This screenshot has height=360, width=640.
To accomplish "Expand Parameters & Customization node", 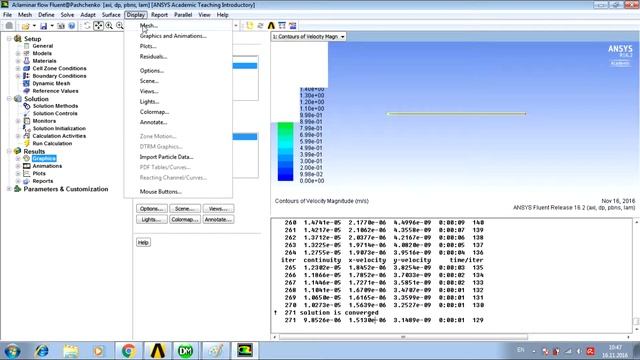I will [9, 189].
